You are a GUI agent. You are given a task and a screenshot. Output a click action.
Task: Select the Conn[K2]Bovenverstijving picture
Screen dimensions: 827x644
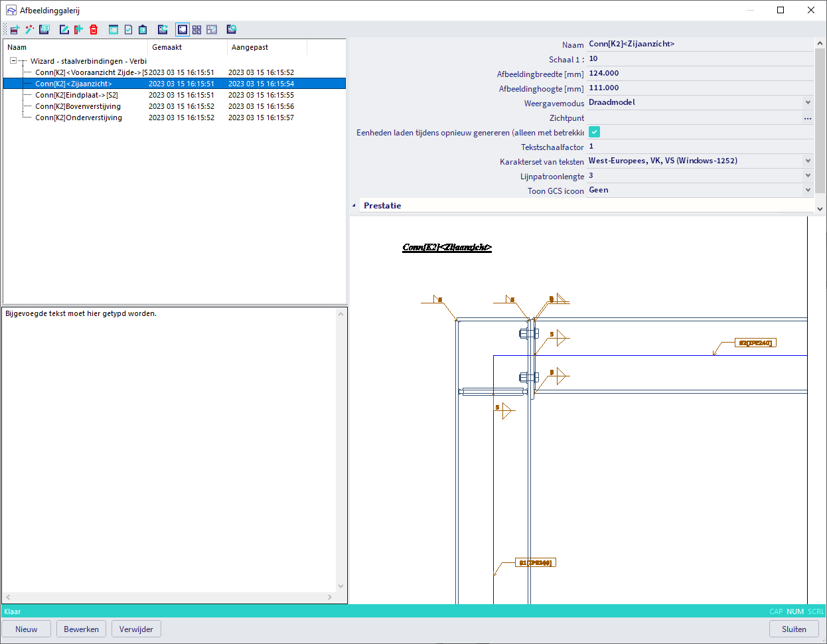pyautogui.click(x=78, y=106)
